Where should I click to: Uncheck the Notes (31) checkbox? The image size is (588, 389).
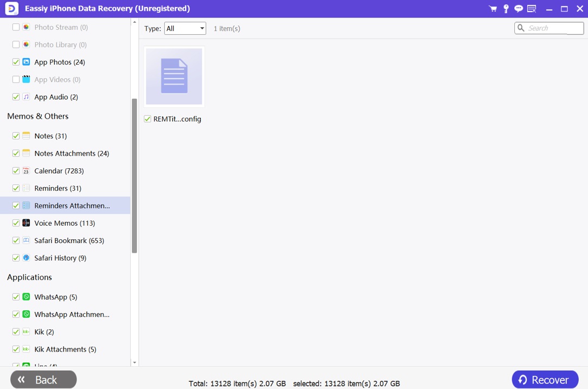click(x=16, y=136)
